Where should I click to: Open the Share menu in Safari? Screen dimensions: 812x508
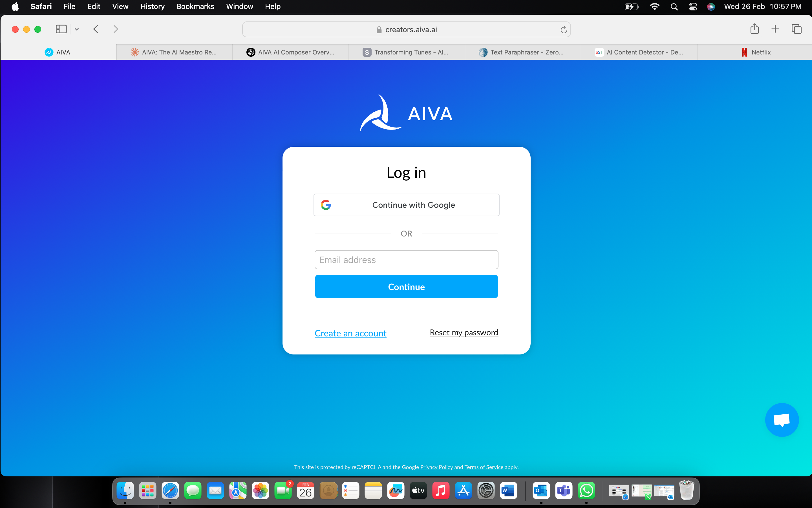pyautogui.click(x=754, y=29)
